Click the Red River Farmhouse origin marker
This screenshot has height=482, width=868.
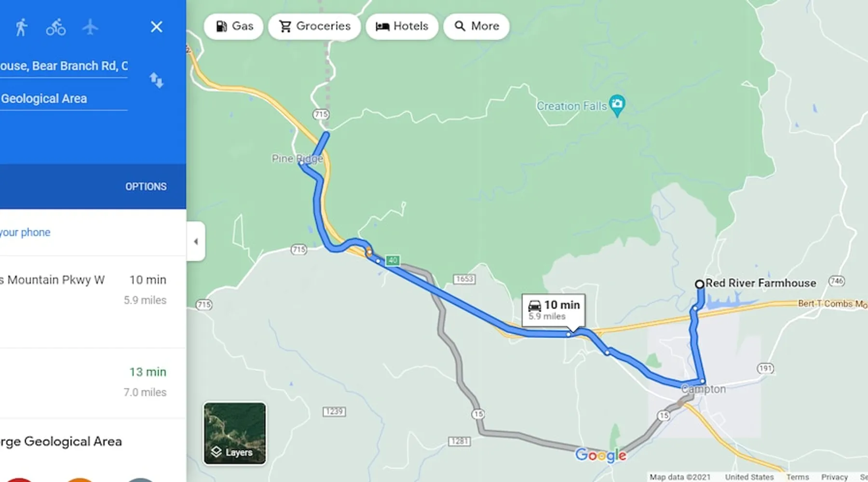click(x=699, y=284)
